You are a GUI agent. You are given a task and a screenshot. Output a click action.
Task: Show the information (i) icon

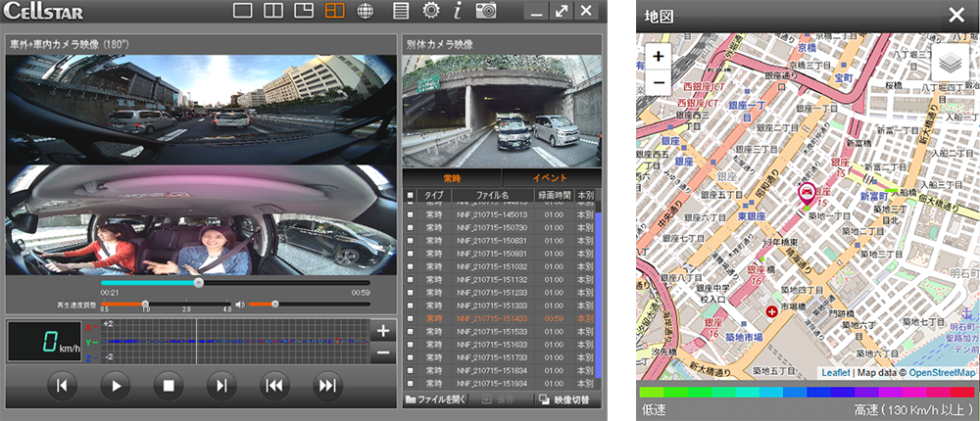[x=458, y=11]
